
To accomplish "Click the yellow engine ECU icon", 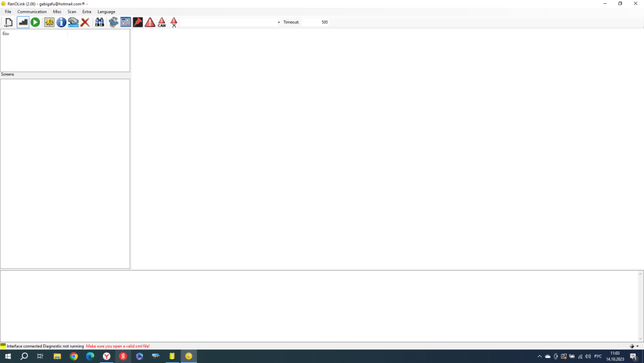I will point(49,23).
